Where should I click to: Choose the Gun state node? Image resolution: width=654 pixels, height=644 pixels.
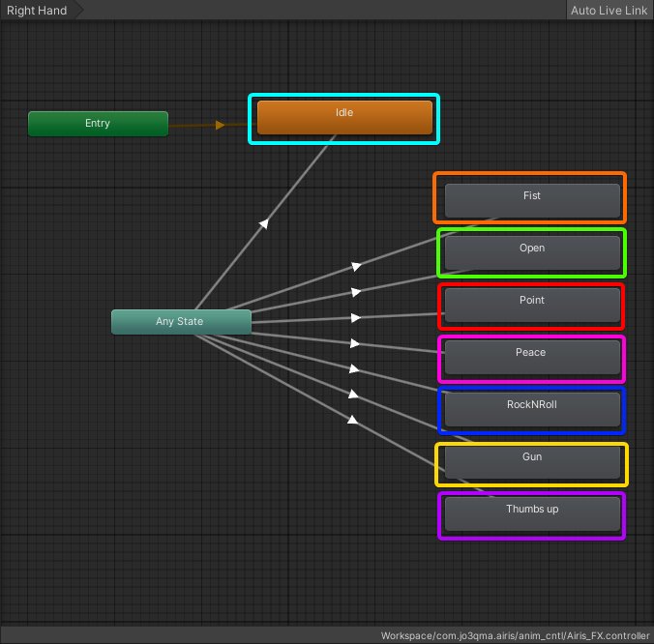(x=531, y=461)
